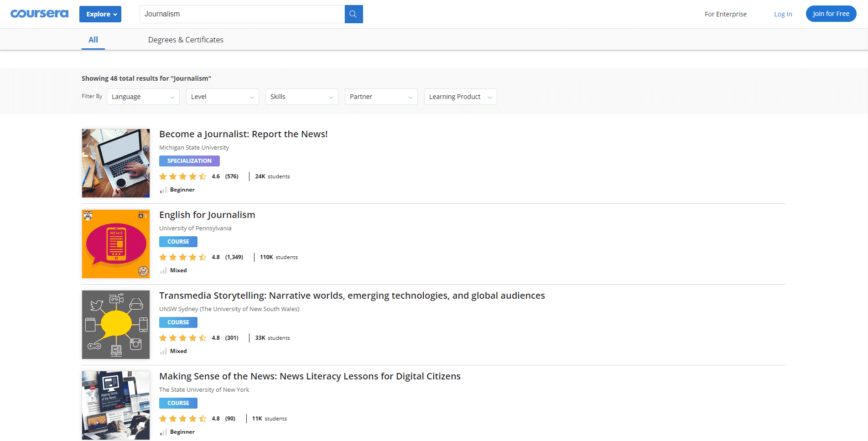Open the For Enterprise link

[726, 14]
